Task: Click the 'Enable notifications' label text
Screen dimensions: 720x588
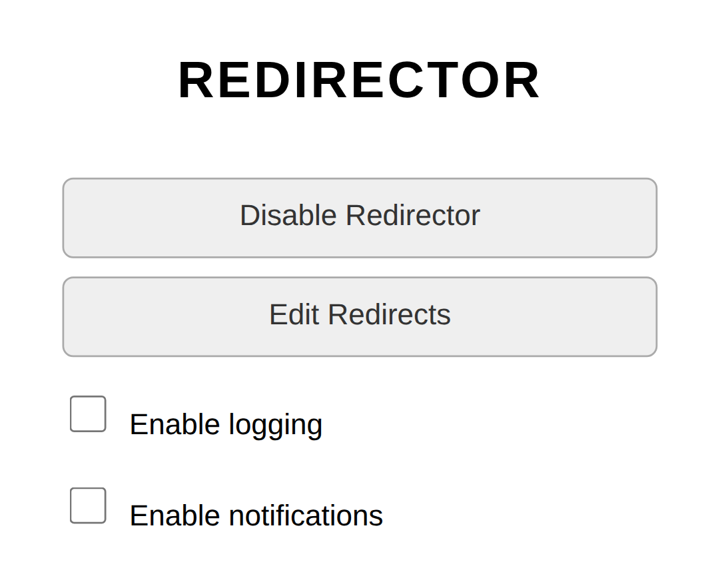Action: coord(256,516)
